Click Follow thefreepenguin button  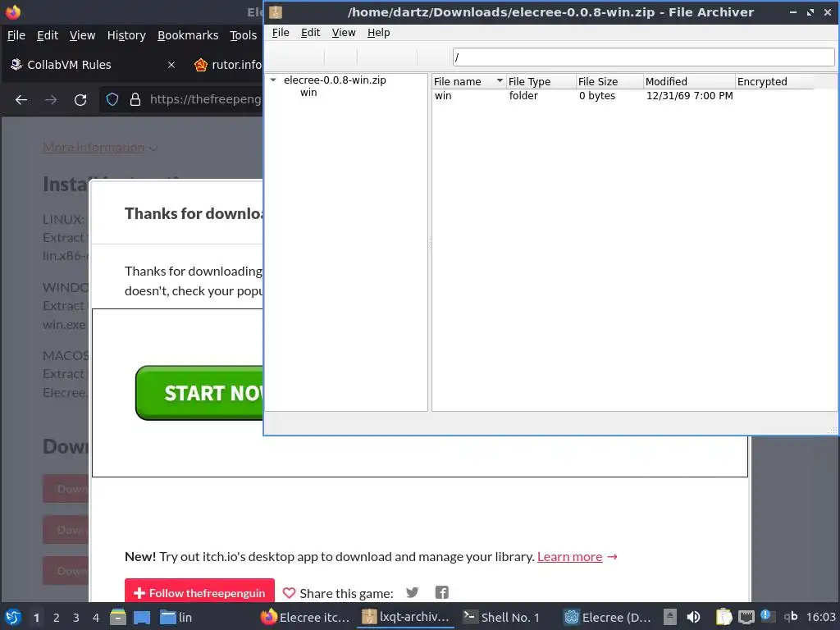click(x=199, y=592)
